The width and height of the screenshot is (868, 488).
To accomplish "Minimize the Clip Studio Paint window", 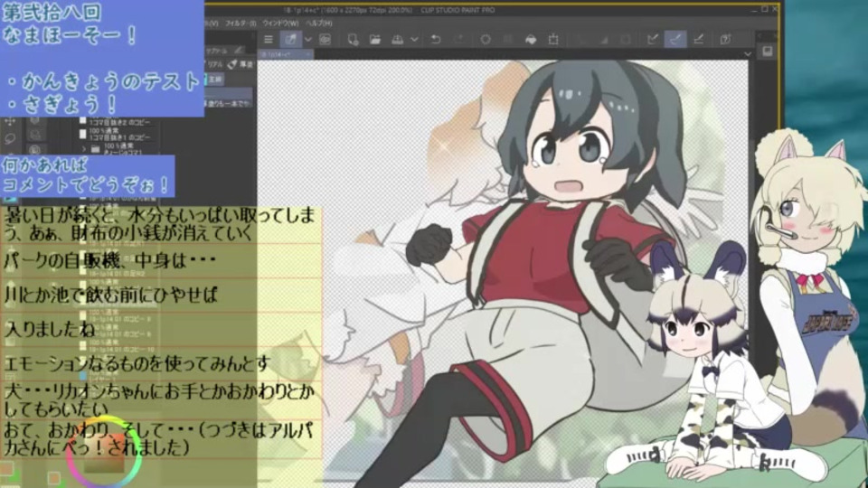I will 754,9.
